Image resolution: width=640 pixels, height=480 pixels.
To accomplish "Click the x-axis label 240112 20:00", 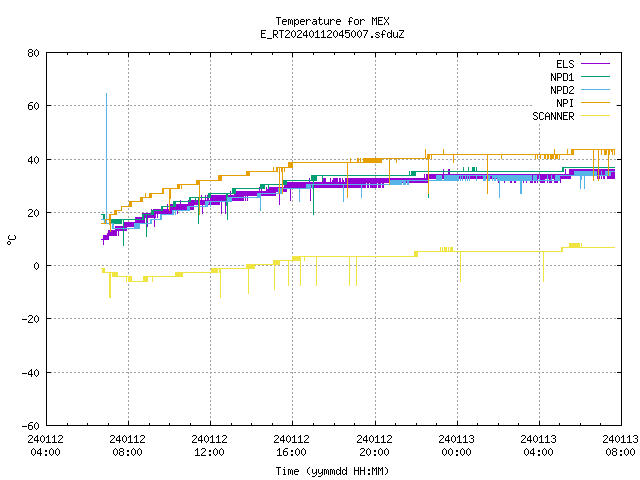I will pyautogui.click(x=374, y=446).
